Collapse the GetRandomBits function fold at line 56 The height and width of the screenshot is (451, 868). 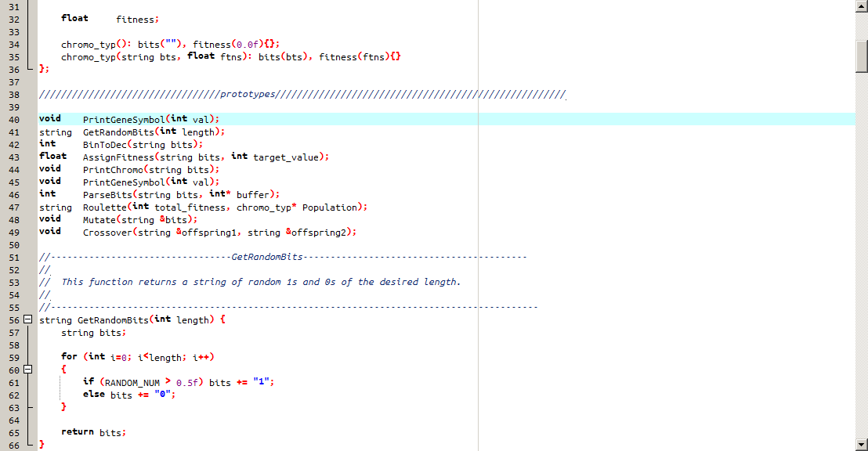click(27, 319)
